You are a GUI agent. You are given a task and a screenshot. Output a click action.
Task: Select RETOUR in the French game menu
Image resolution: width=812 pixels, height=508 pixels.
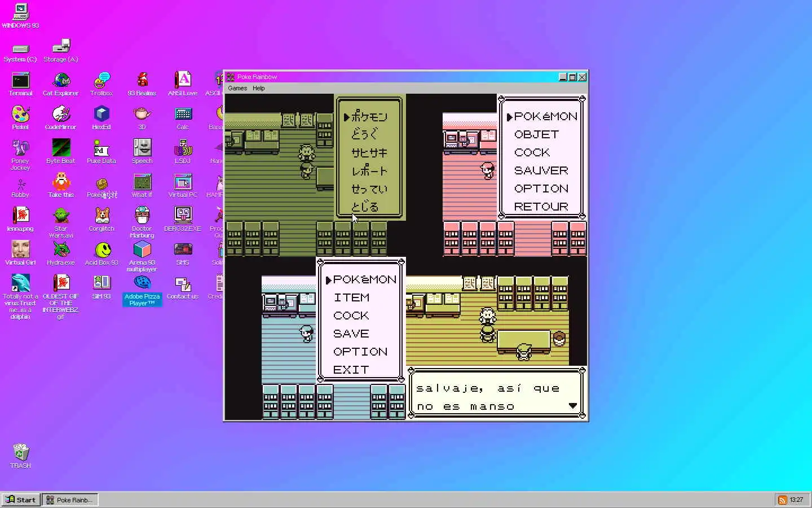pos(541,207)
